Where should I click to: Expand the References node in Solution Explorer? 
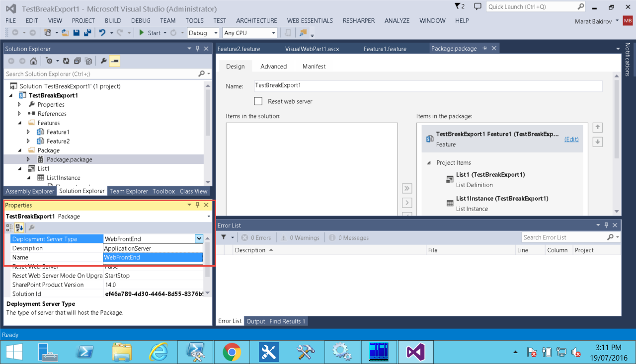[19, 114]
